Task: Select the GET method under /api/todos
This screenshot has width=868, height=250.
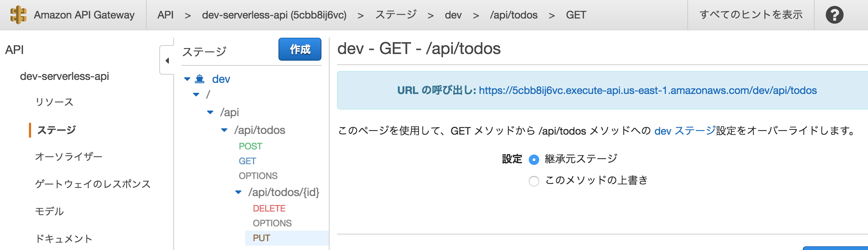Action: (247, 161)
